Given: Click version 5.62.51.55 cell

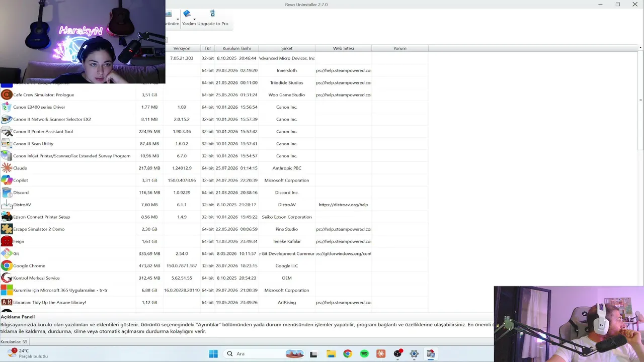Looking at the screenshot, I should 182,278.
